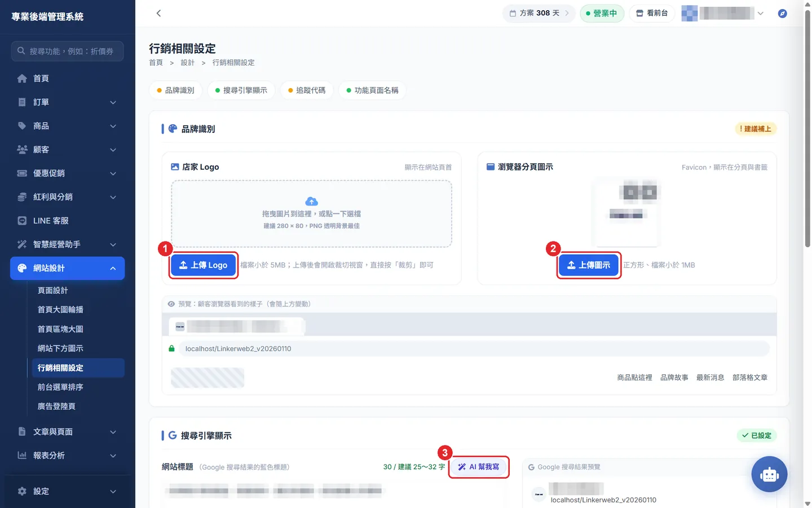Open the user account dropdown arrow

pyautogui.click(x=761, y=13)
